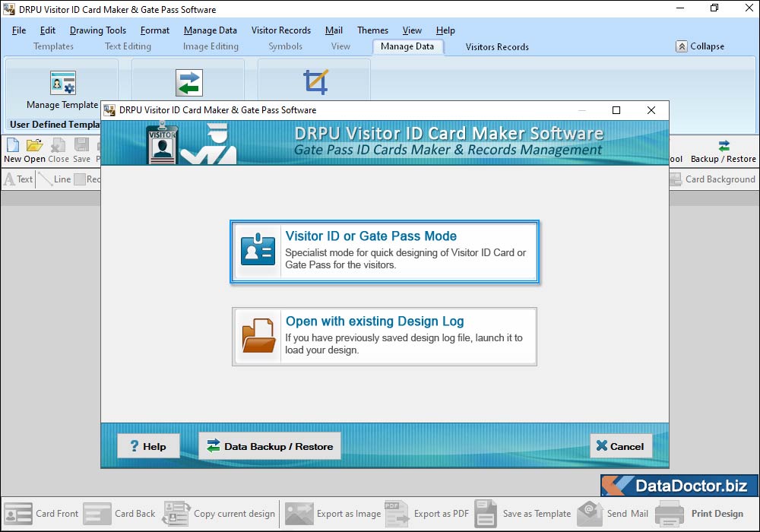Open the DataDoctor.biz banner link
This screenshot has height=532, width=760.
679,486
